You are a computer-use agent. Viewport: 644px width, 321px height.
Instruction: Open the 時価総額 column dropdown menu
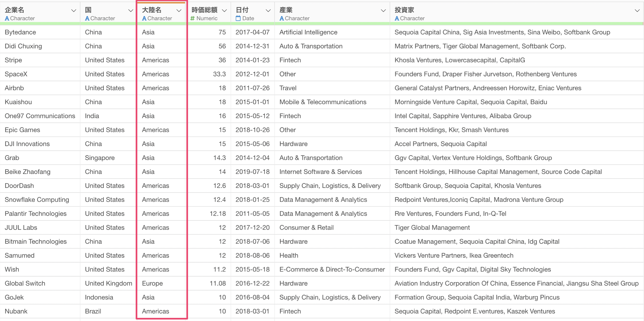pyautogui.click(x=224, y=10)
